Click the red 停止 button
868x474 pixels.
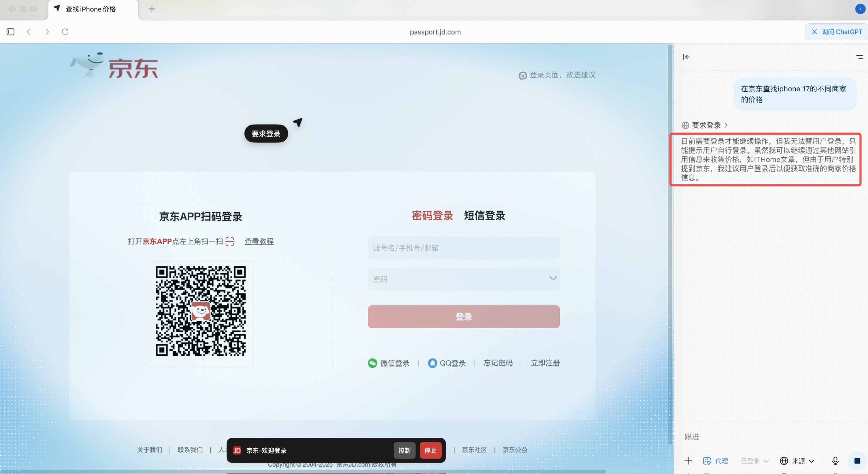(430, 450)
